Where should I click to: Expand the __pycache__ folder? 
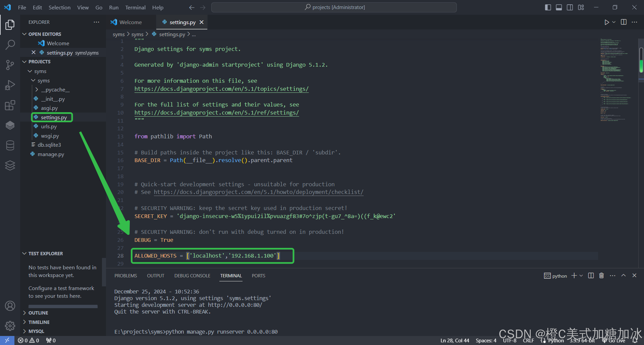tap(37, 89)
